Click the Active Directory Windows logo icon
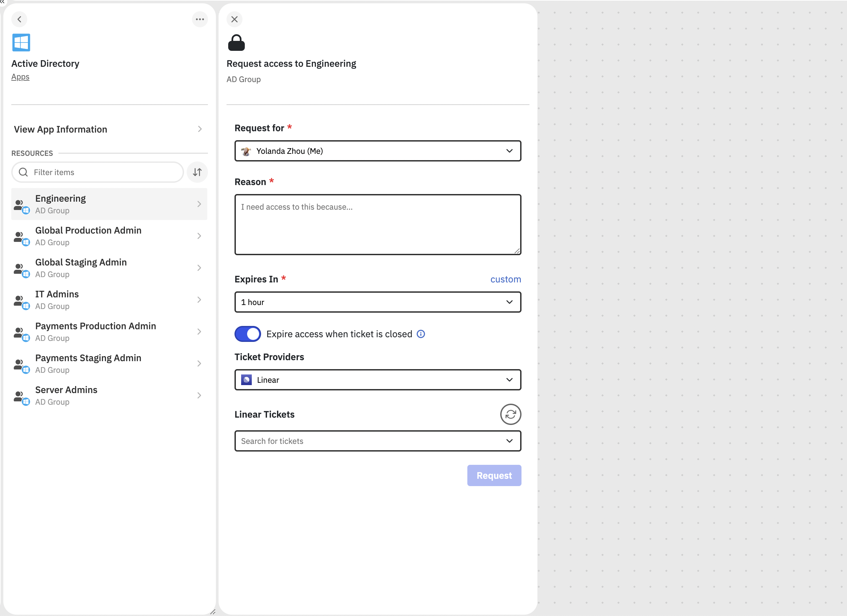This screenshot has height=616, width=847. click(21, 43)
